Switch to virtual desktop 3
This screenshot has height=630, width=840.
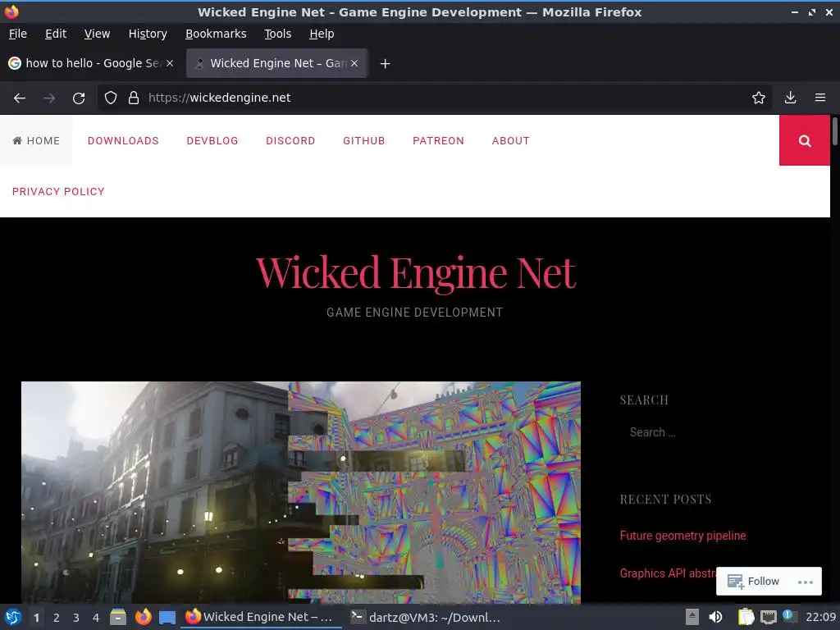pyautogui.click(x=76, y=618)
